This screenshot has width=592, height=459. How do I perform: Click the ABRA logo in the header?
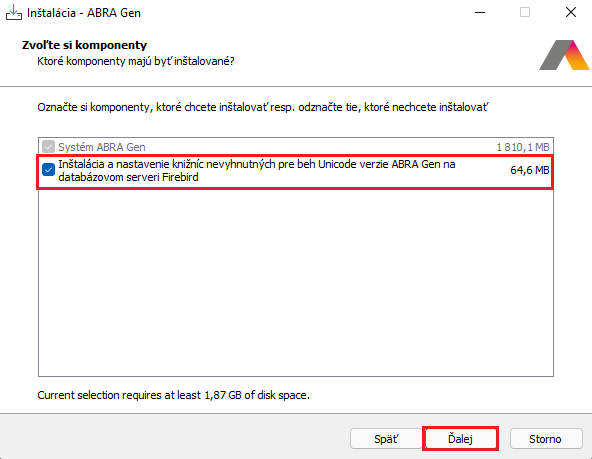coord(564,55)
